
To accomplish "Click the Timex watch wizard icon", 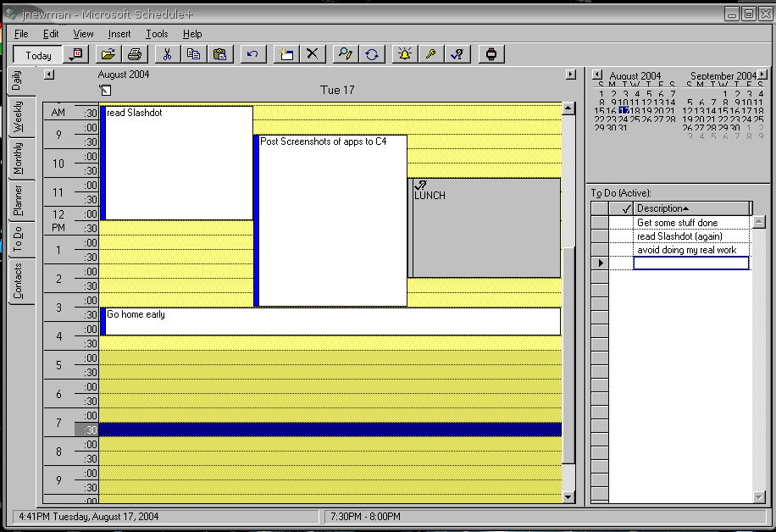I will tap(490, 54).
